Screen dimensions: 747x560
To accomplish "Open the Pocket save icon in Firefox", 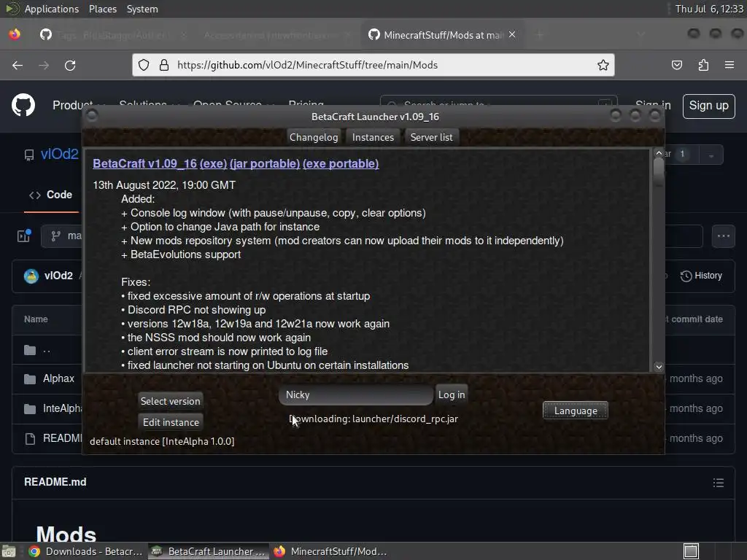I will click(677, 65).
